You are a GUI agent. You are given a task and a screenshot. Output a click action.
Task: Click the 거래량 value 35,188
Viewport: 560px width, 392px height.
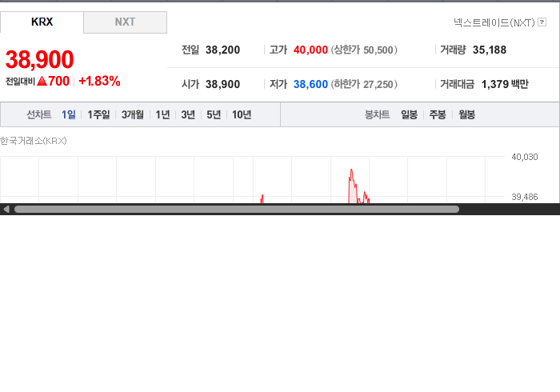490,50
